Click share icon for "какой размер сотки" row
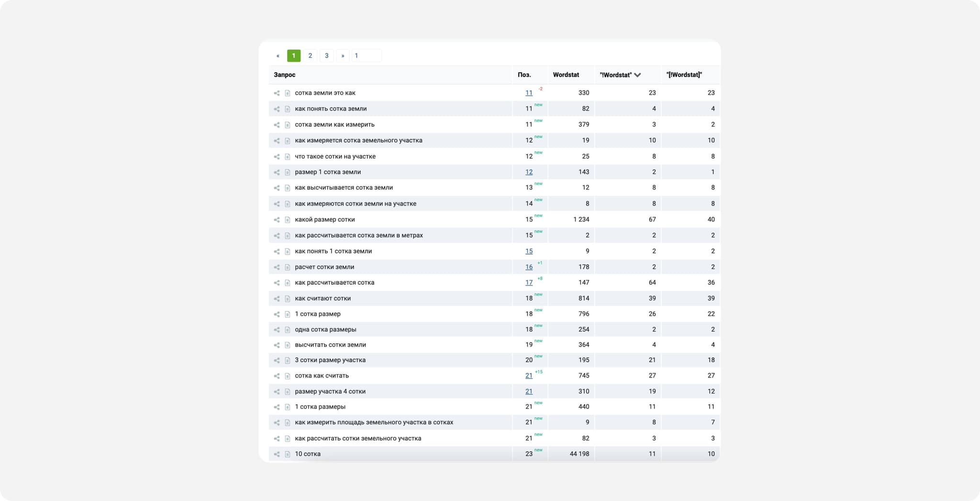 coord(277,220)
